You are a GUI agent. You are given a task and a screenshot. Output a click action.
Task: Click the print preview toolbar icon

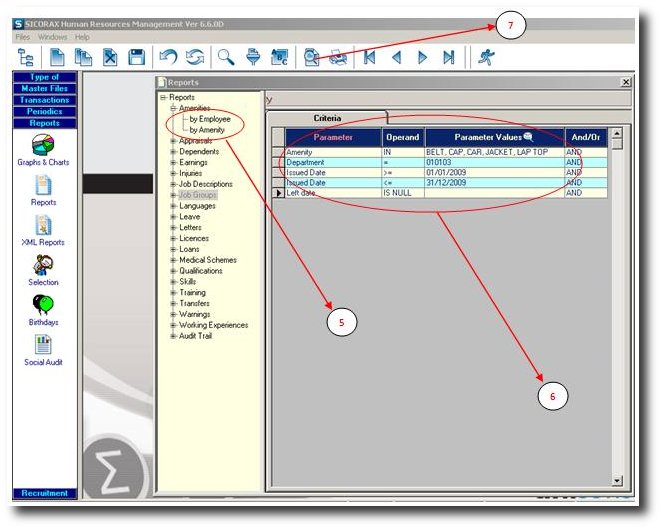tap(312, 58)
